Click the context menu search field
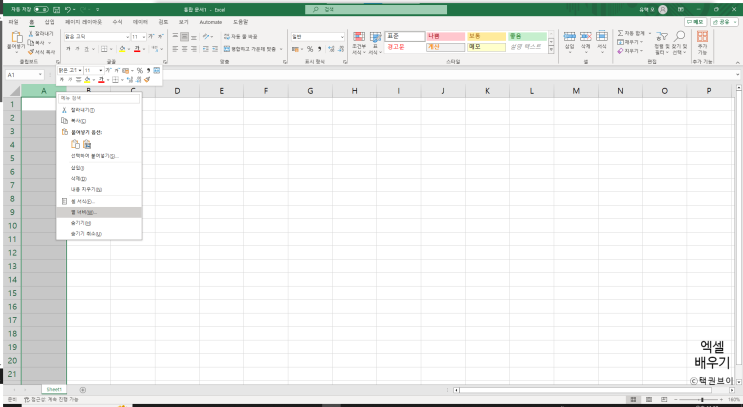The height and width of the screenshot is (407, 743). pos(99,98)
